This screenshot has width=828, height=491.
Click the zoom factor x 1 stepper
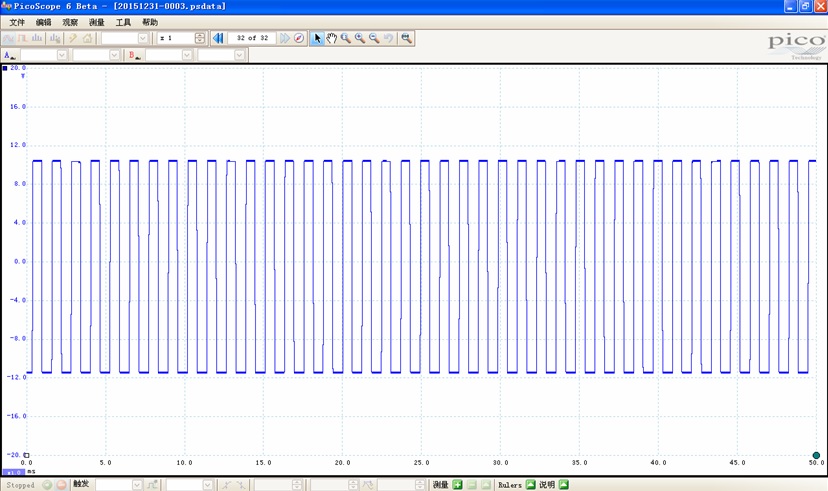pyautogui.click(x=200, y=38)
